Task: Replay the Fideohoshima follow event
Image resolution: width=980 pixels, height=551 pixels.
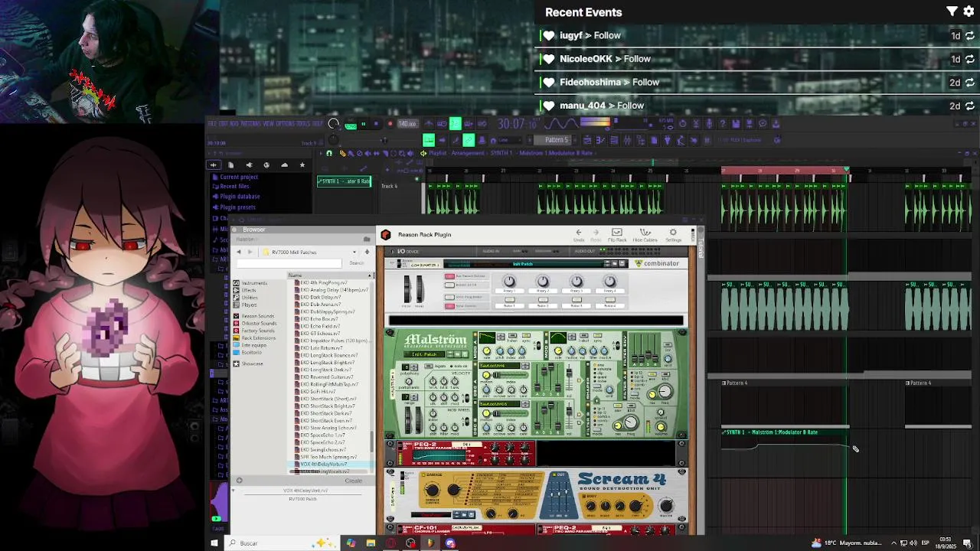Action: pos(970,83)
